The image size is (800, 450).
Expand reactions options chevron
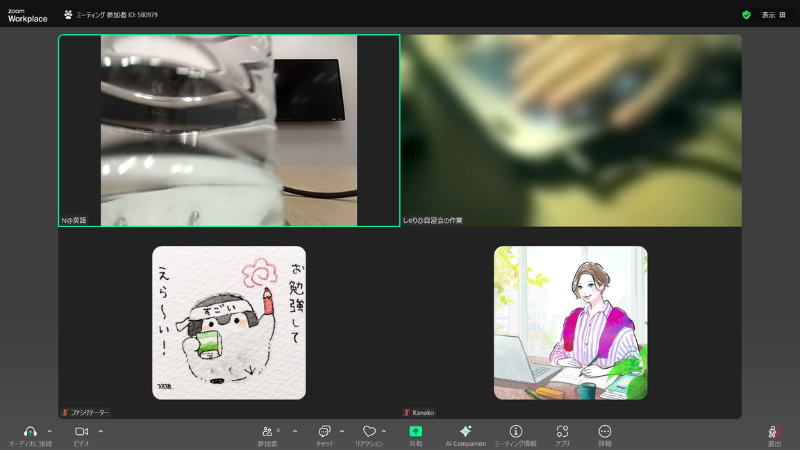coord(384,432)
